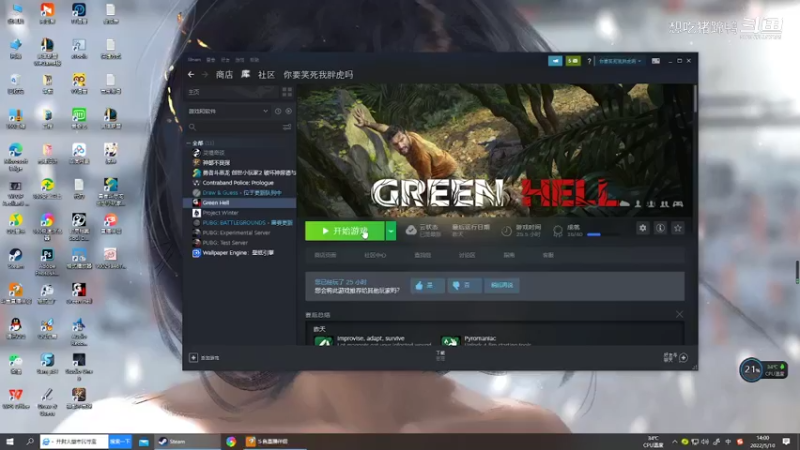Select Draw & Guess in library list
Image resolution: width=800 pixels, height=450 pixels.
coord(240,193)
